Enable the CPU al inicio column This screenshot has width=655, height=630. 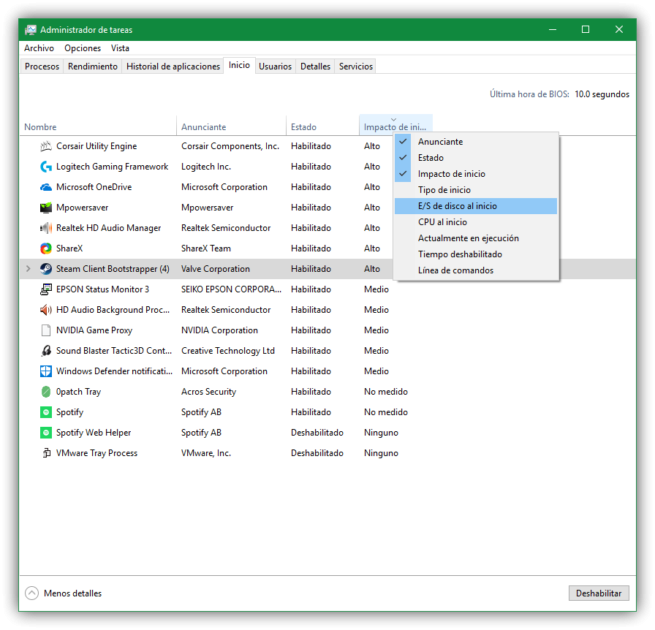pos(476,222)
